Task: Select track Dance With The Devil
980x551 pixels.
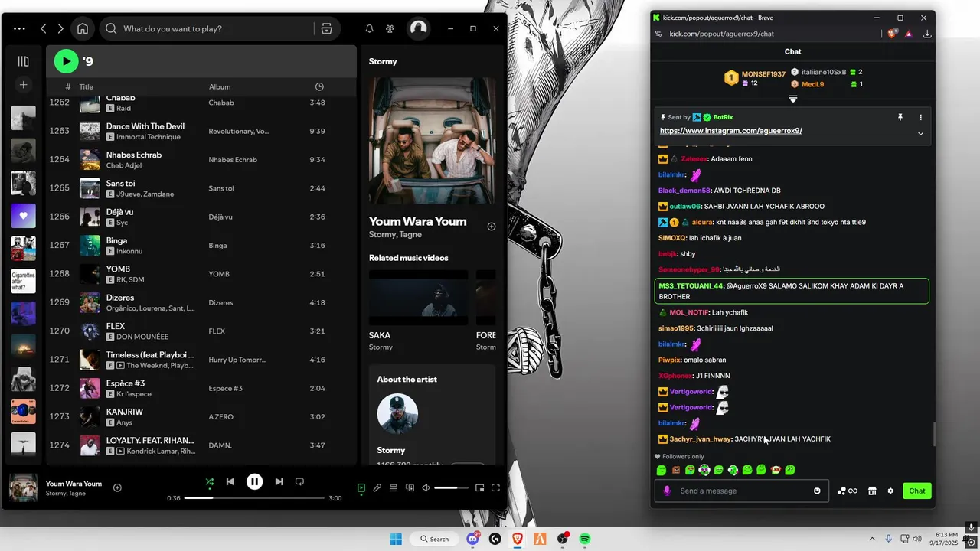Action: pyautogui.click(x=199, y=131)
